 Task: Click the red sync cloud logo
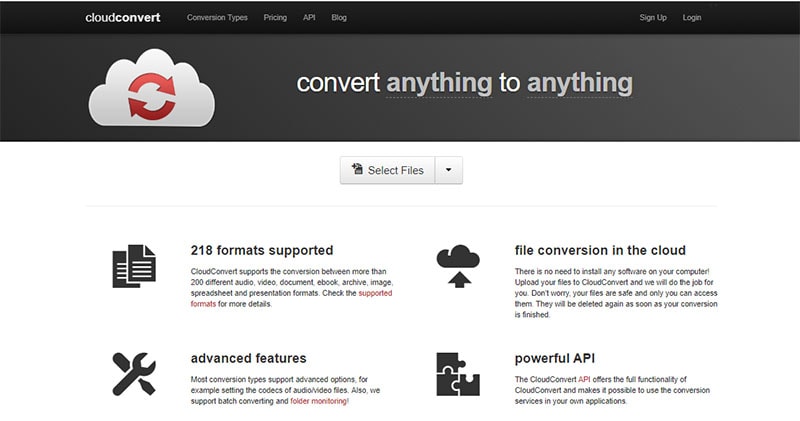pos(152,88)
